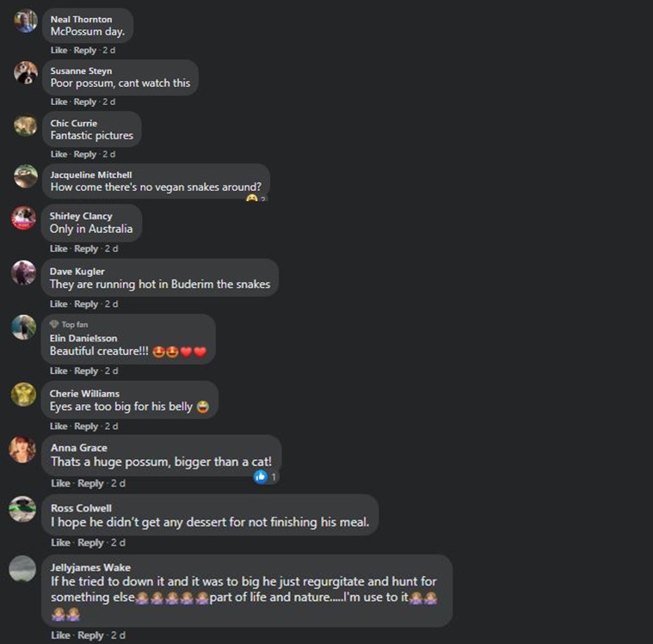Screen dimensions: 653x644
Task: Like Dave Kugler's Buderim snakes comment
Action: coord(59,304)
